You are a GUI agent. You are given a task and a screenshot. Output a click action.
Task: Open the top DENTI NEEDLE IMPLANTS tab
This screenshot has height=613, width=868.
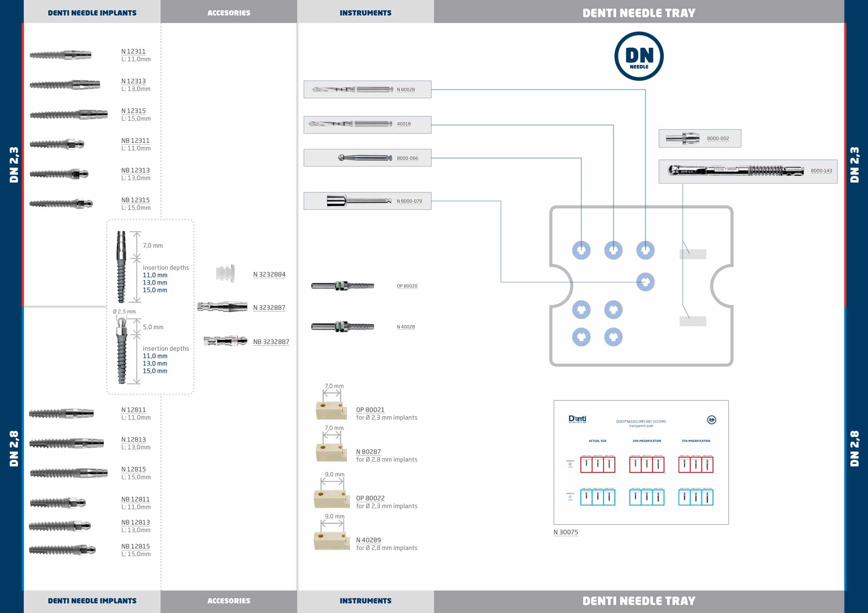pos(92,13)
